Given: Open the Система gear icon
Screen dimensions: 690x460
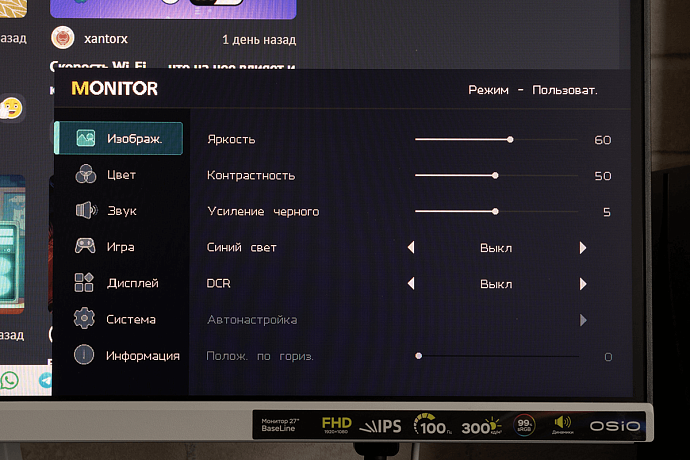Looking at the screenshot, I should 85,319.
